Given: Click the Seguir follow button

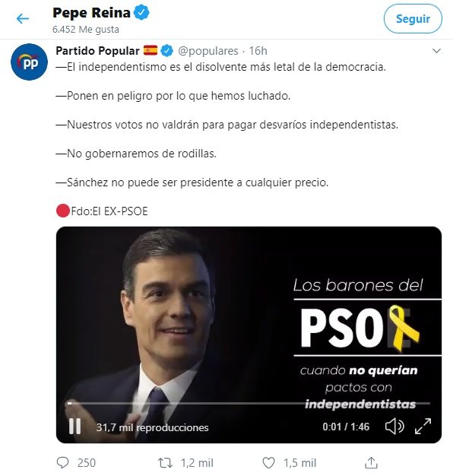Looking at the screenshot, I should (413, 19).
